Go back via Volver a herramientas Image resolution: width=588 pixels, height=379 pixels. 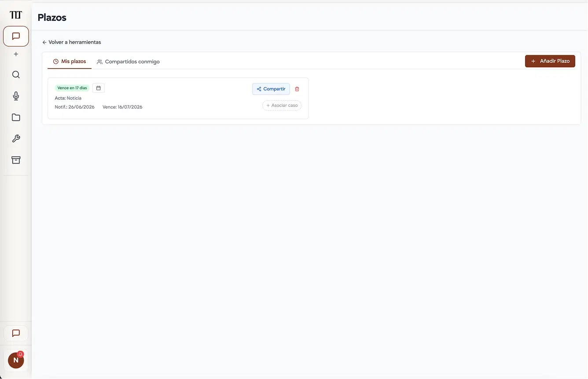pyautogui.click(x=72, y=42)
